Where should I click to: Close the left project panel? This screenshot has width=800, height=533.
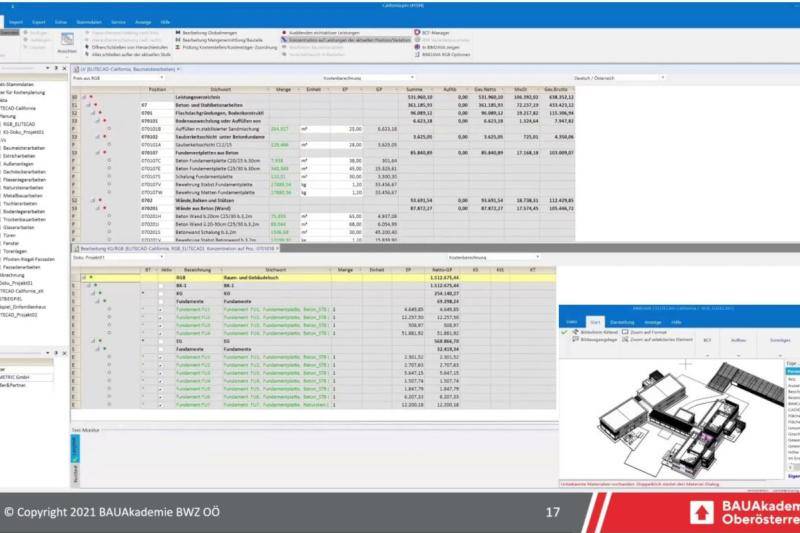64,68
